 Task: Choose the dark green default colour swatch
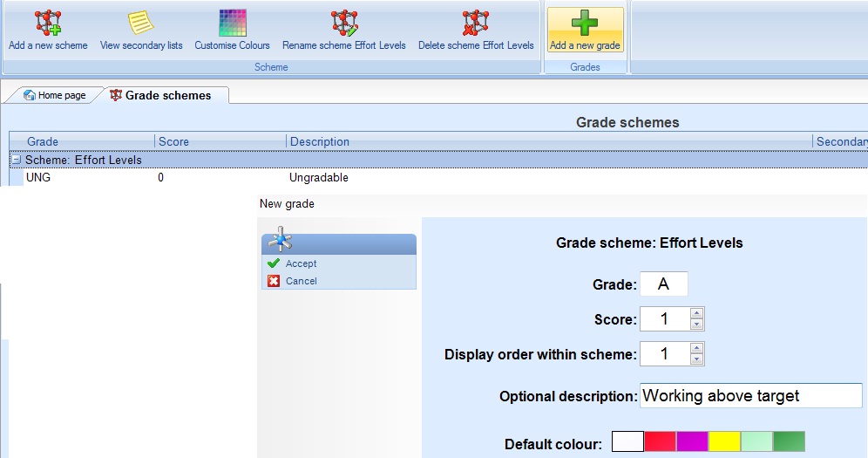pyautogui.click(x=789, y=442)
